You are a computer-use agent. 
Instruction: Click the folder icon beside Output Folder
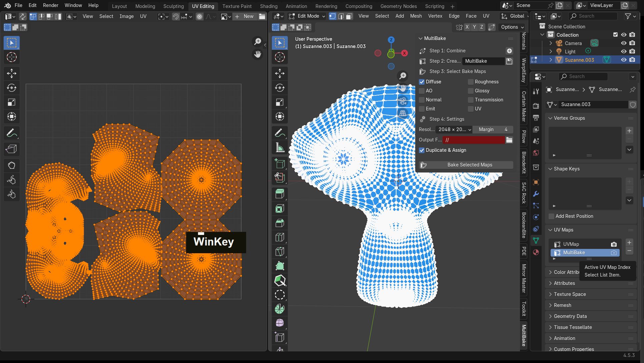pyautogui.click(x=509, y=140)
